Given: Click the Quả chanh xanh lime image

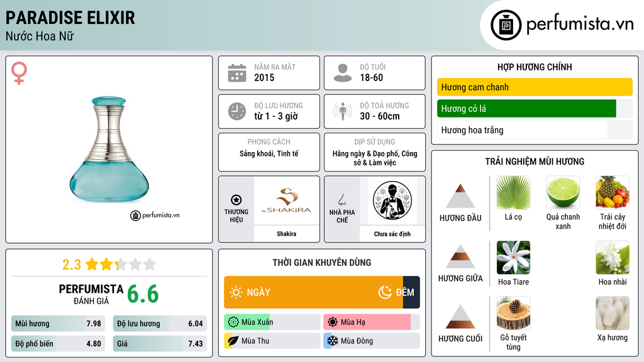Looking at the screenshot, I should tap(563, 192).
